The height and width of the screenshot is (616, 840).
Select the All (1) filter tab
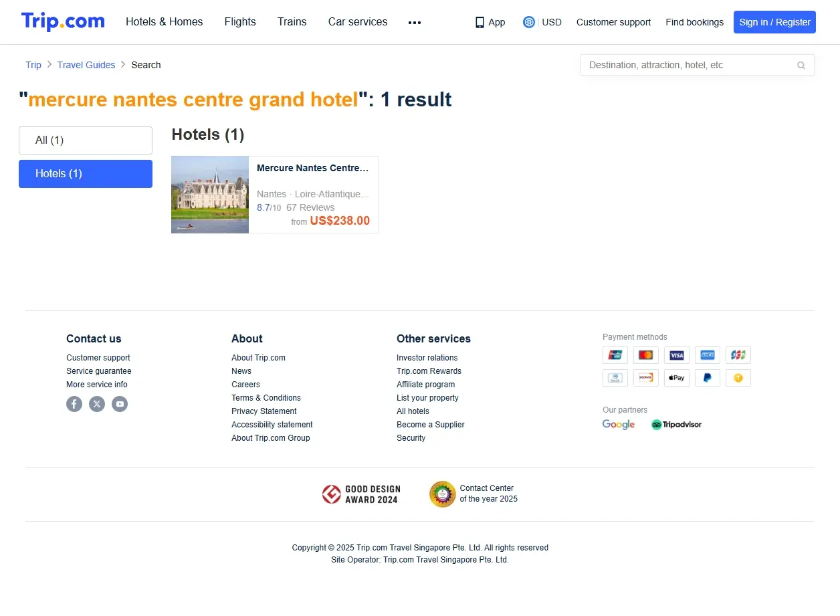tap(86, 140)
